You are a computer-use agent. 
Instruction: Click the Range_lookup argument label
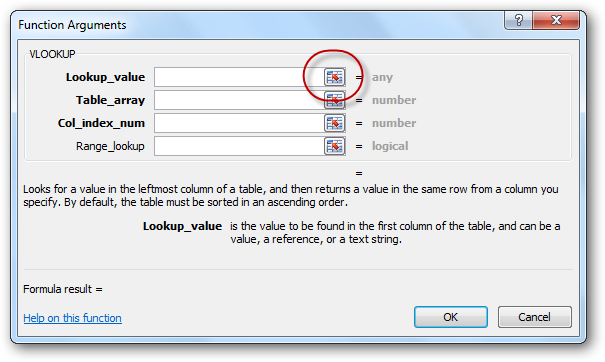[x=110, y=146]
